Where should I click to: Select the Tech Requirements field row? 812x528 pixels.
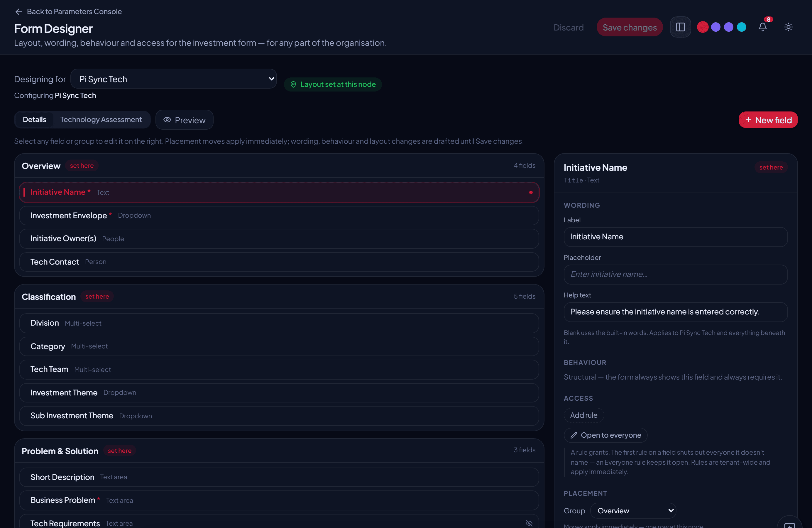(x=279, y=522)
